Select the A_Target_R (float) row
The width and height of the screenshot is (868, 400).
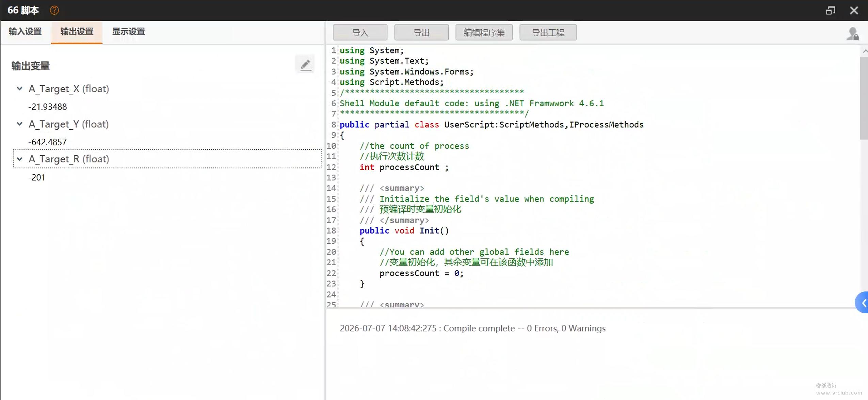[167, 159]
